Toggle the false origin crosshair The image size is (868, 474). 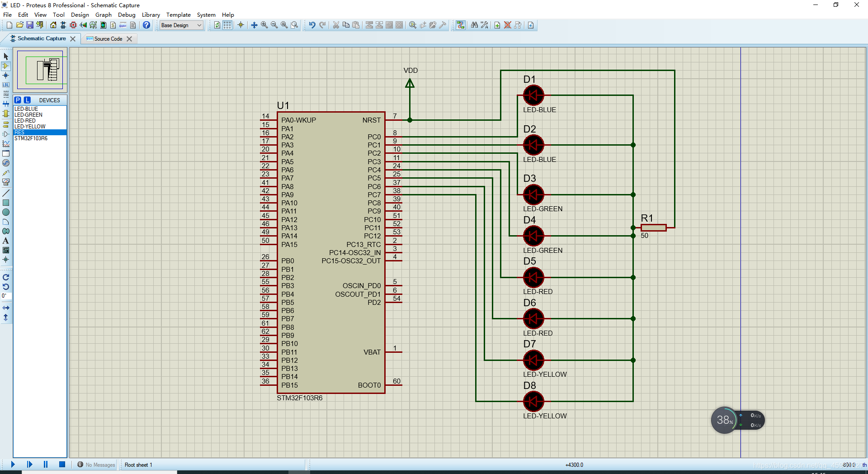pos(241,25)
